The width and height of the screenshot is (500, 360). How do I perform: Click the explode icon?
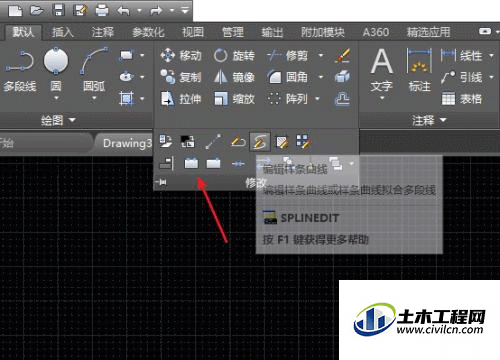point(342,77)
